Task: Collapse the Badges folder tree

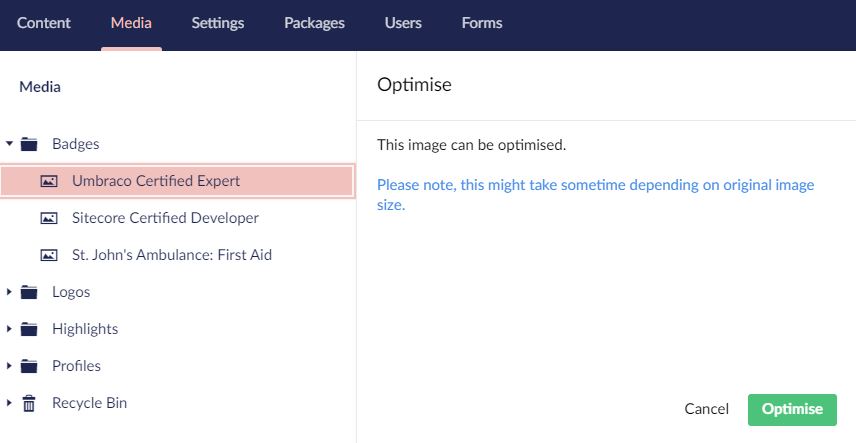Action: click(x=9, y=144)
